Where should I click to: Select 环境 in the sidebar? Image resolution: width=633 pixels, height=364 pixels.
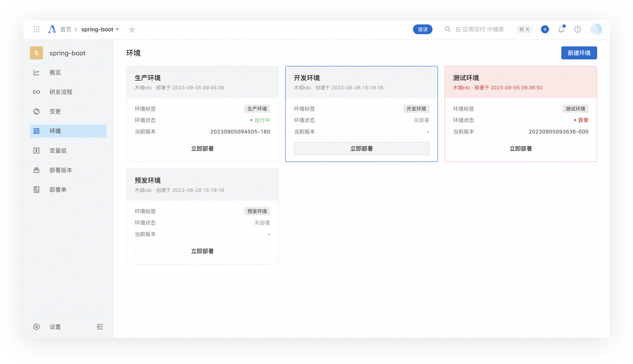coord(68,131)
